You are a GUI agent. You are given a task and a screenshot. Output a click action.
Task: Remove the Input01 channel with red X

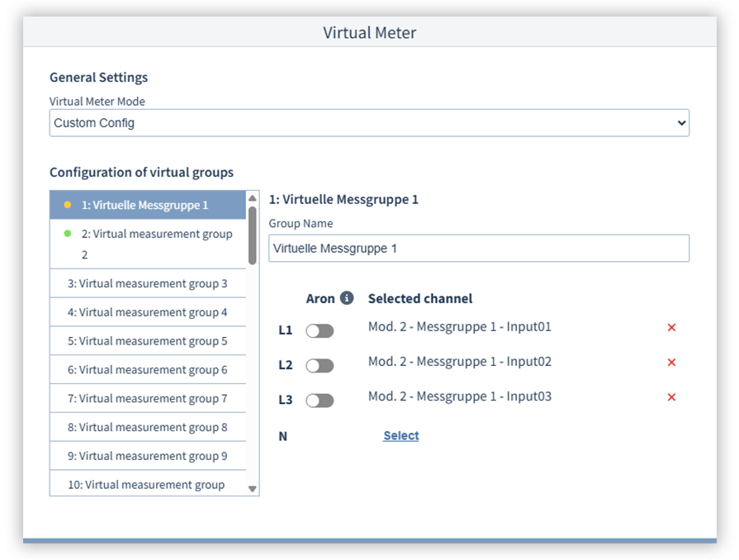pos(671,328)
